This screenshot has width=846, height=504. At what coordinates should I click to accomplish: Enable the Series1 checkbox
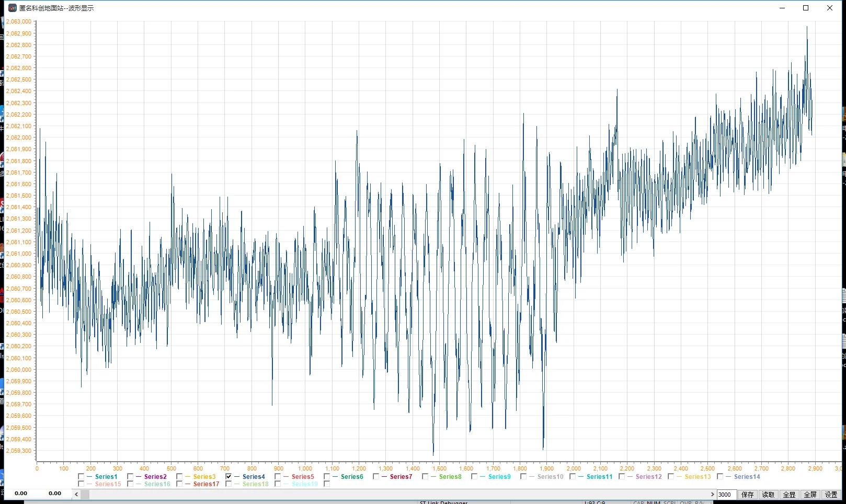click(x=81, y=477)
